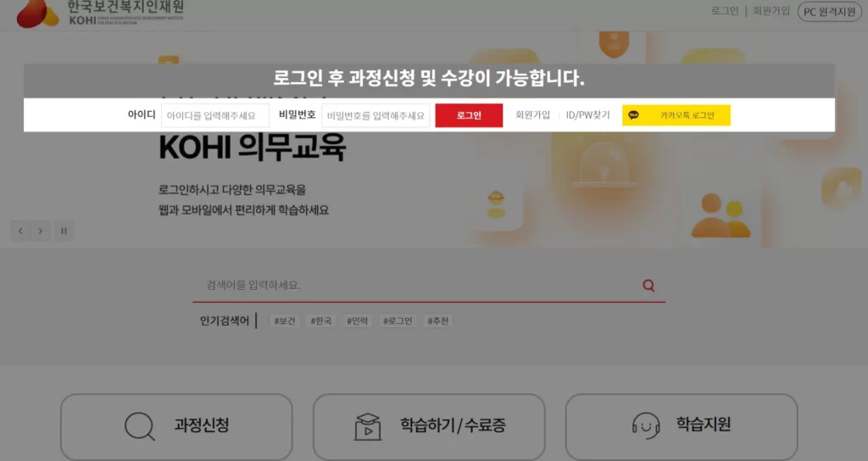Pause the banner slideshow
The width and height of the screenshot is (868, 461).
64,230
